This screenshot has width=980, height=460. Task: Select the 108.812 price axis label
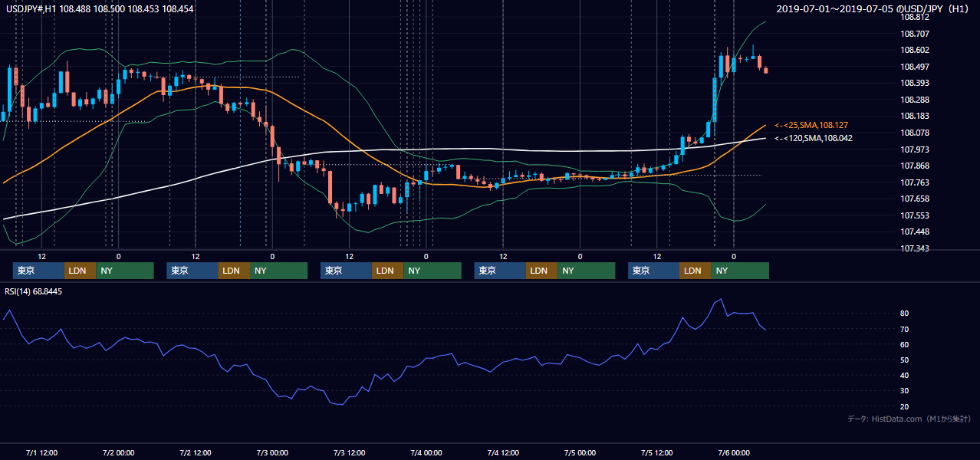915,17
